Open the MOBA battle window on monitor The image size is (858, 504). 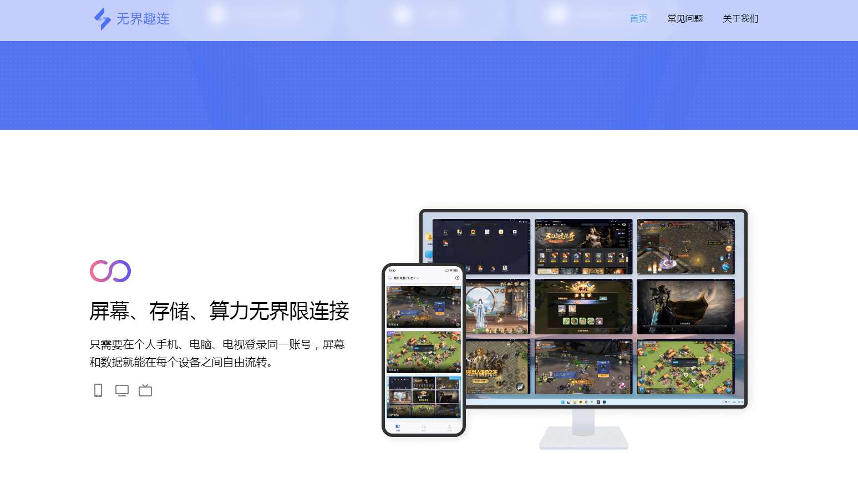pyautogui.click(x=583, y=366)
